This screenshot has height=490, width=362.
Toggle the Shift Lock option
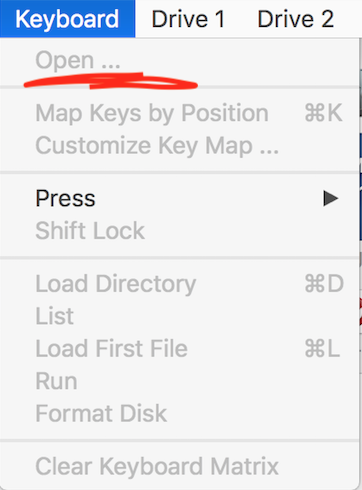point(180,231)
